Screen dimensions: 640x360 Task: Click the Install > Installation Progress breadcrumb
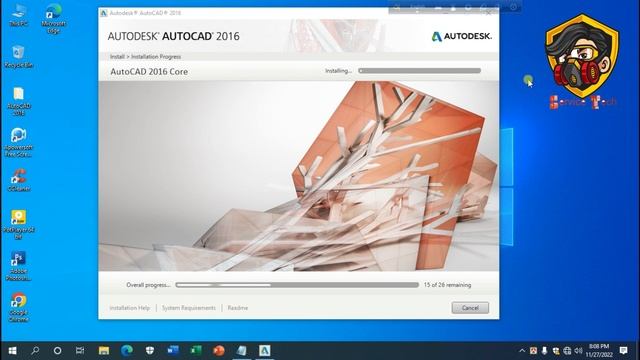point(145,57)
